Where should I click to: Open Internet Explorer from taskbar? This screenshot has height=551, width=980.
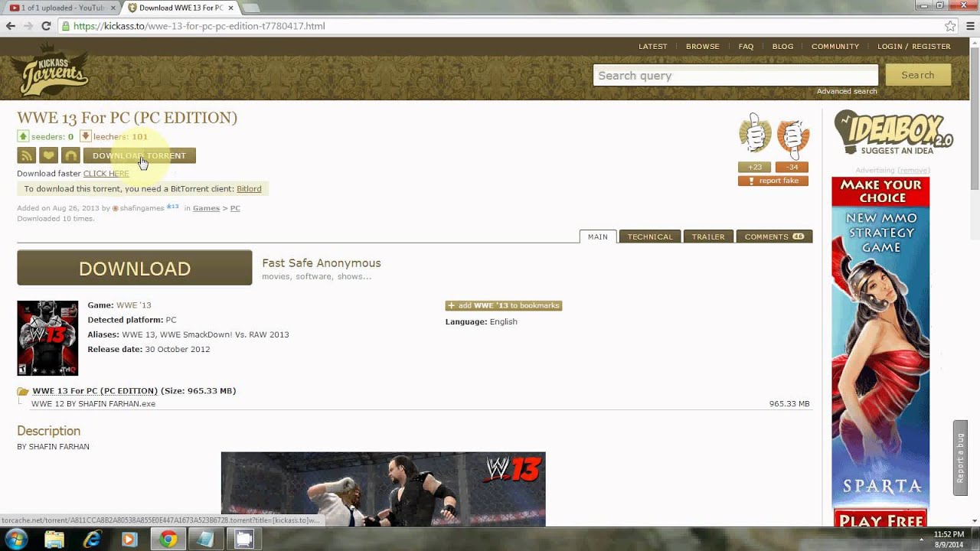(93, 540)
